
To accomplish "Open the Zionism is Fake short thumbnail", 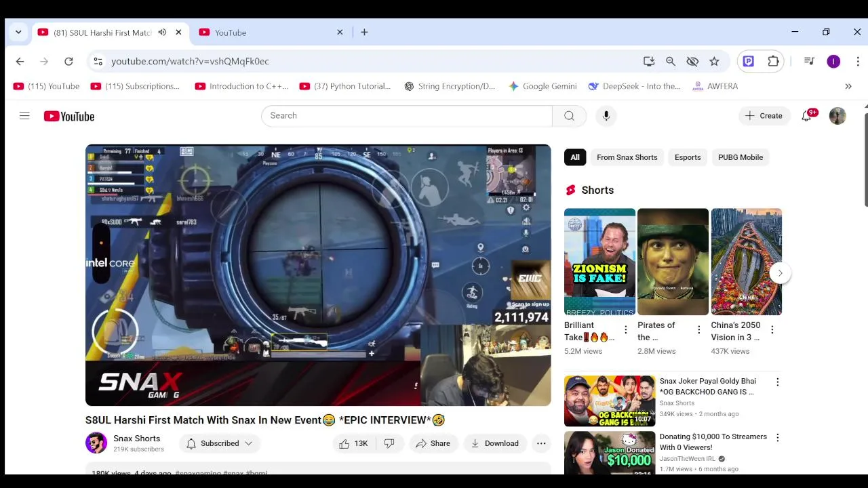I will click(599, 262).
